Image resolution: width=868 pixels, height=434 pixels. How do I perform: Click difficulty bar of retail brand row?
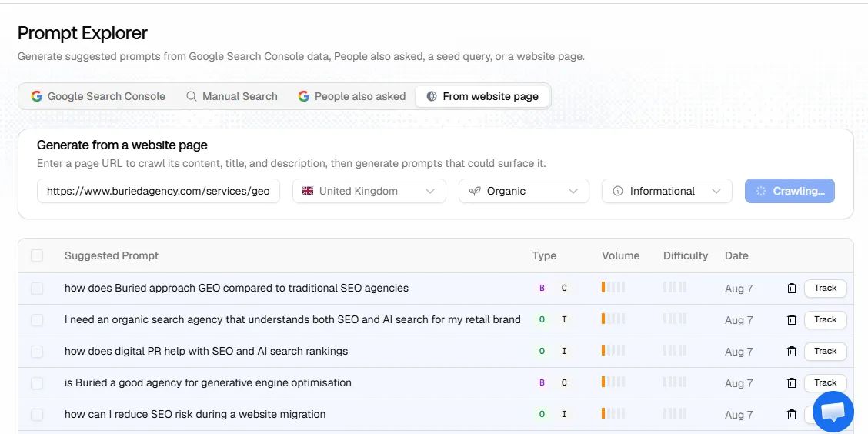(x=675, y=319)
